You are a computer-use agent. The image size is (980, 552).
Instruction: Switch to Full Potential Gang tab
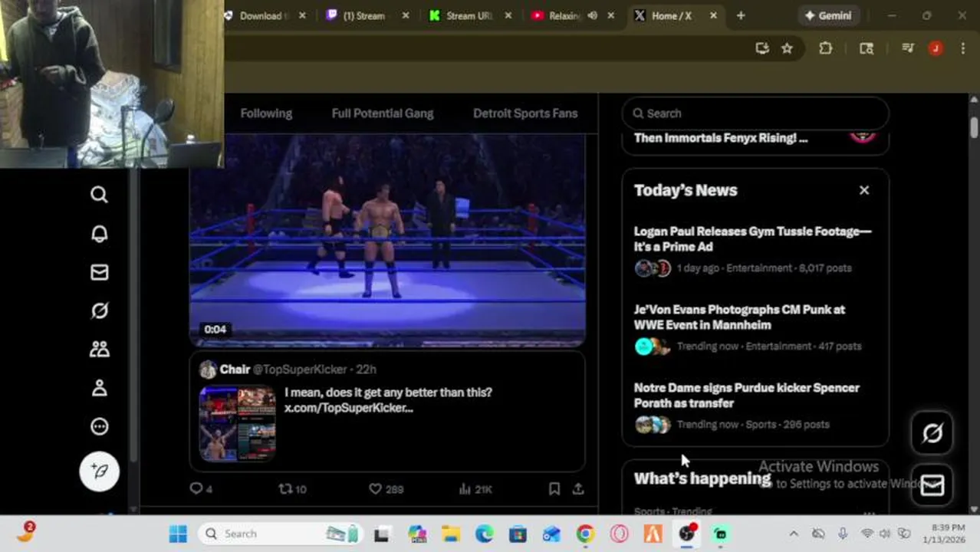pyautogui.click(x=383, y=113)
